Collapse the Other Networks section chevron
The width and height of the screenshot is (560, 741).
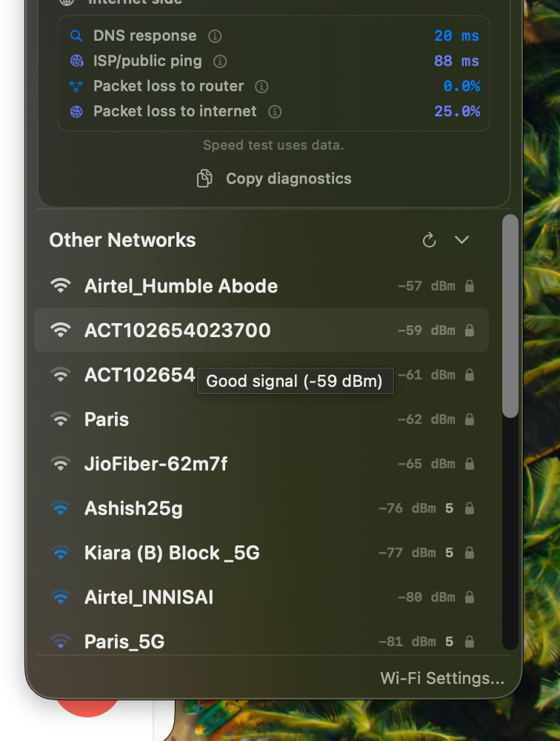click(x=461, y=240)
